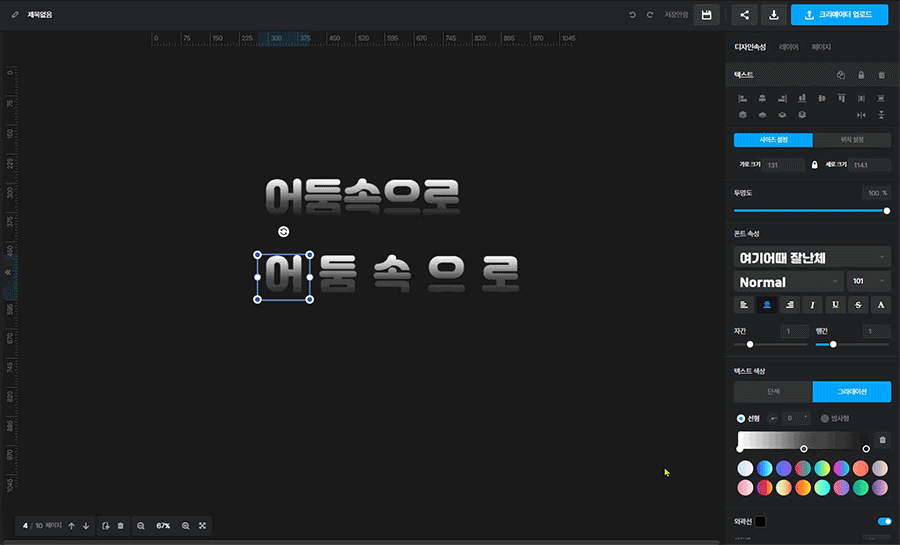The width and height of the screenshot is (900, 545).
Task: Click the black outline color swatch
Action: pyautogui.click(x=760, y=521)
